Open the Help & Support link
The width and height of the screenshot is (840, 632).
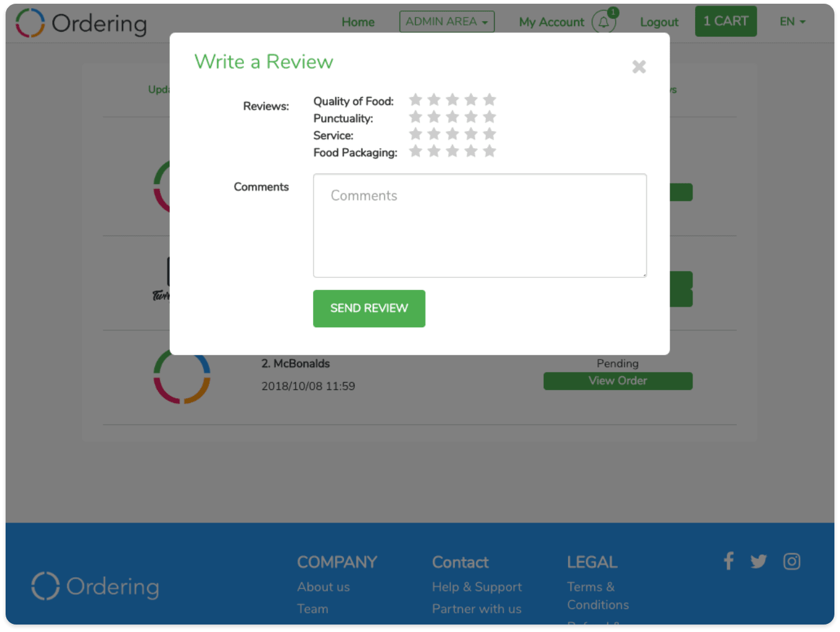pos(477,587)
